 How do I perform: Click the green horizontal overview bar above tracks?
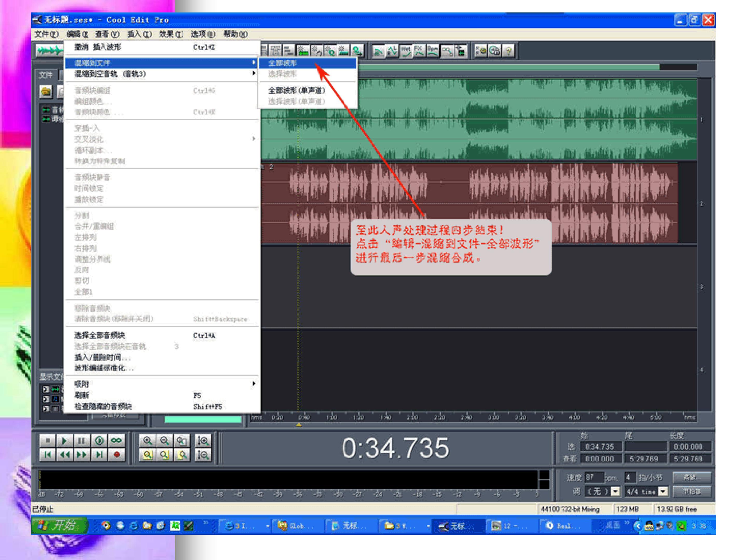509,67
